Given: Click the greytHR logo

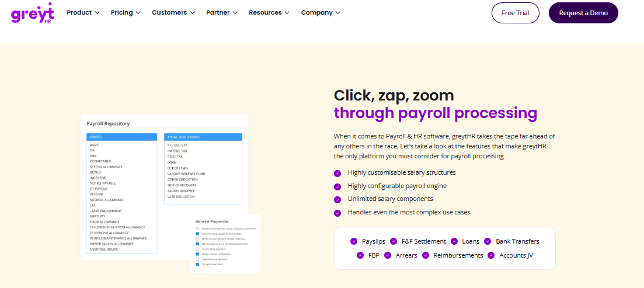Looking at the screenshot, I should [33, 13].
